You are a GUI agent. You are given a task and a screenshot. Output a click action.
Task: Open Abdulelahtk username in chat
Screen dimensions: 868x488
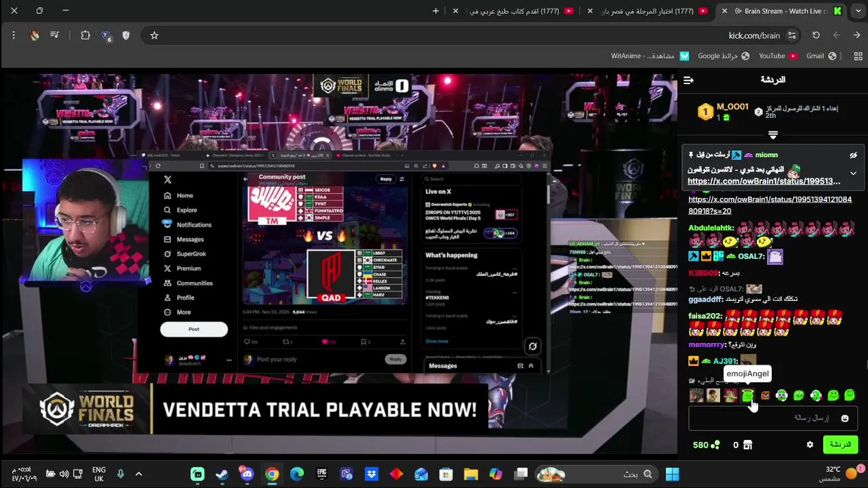point(711,228)
